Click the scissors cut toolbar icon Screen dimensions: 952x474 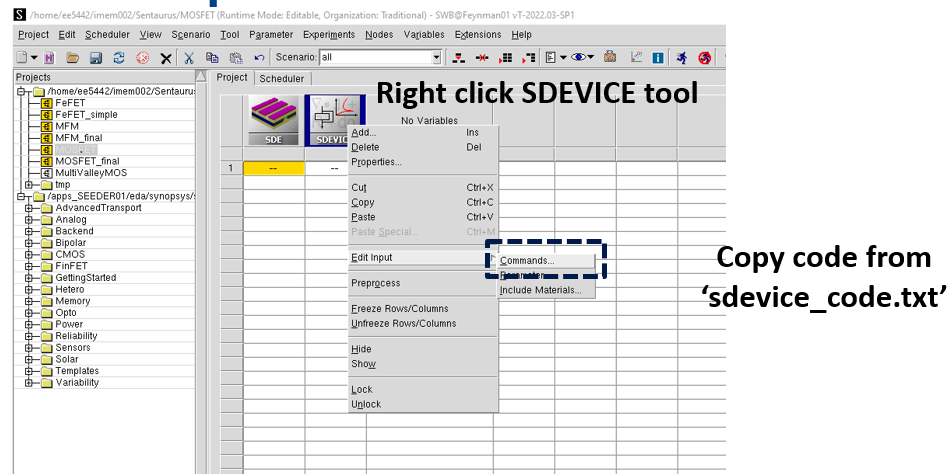coord(188,58)
